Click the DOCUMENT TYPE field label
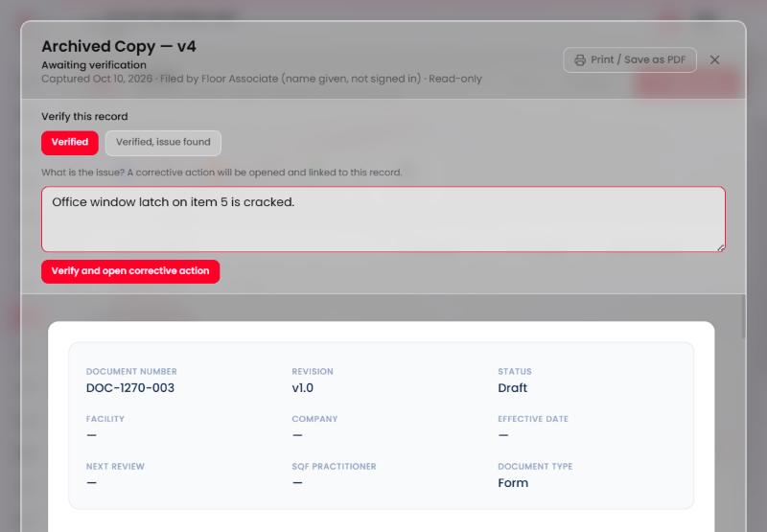The width and height of the screenshot is (767, 532). tap(535, 467)
